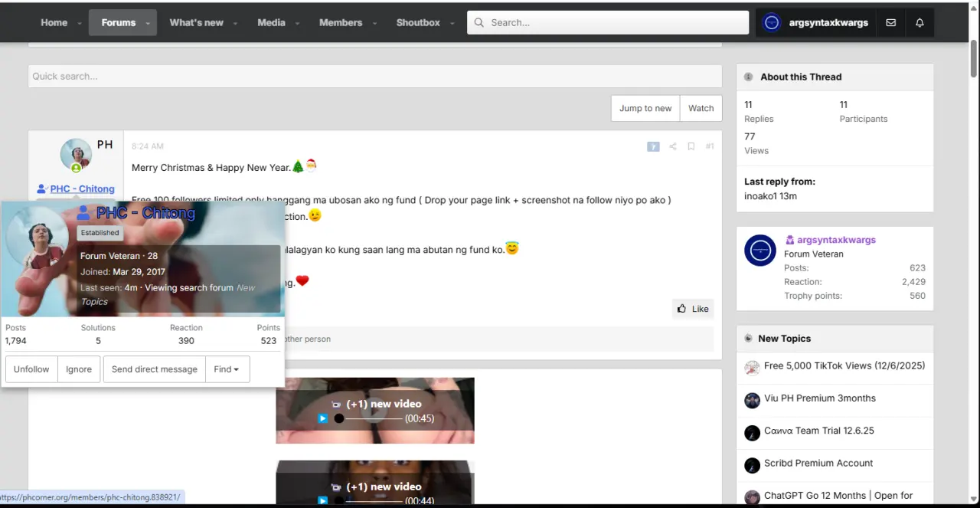Open ChatGPT Go 12 Months topic
Screen dimensions: 980x508
[838, 496]
